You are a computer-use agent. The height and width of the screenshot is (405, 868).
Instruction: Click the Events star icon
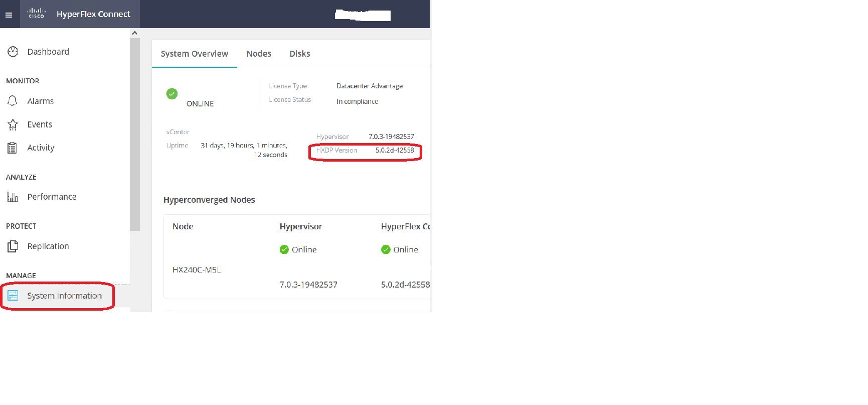(13, 124)
